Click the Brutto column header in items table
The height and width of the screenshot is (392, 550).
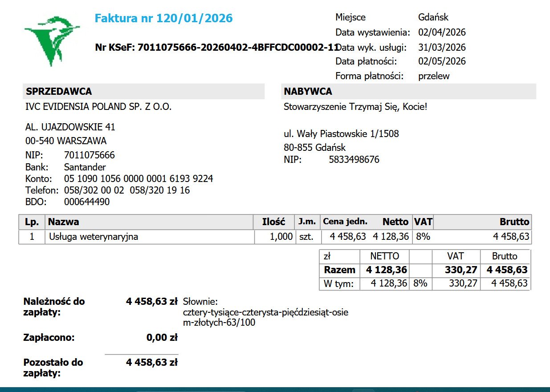pos(482,222)
